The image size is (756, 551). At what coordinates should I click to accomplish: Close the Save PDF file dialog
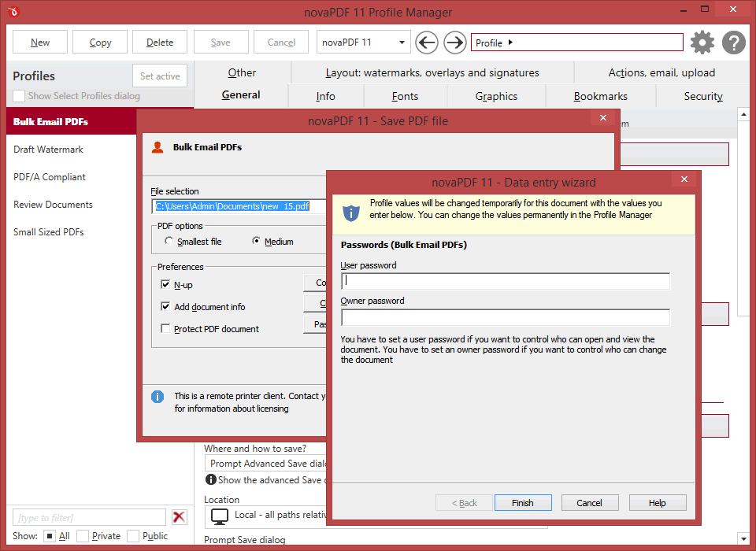pos(603,118)
